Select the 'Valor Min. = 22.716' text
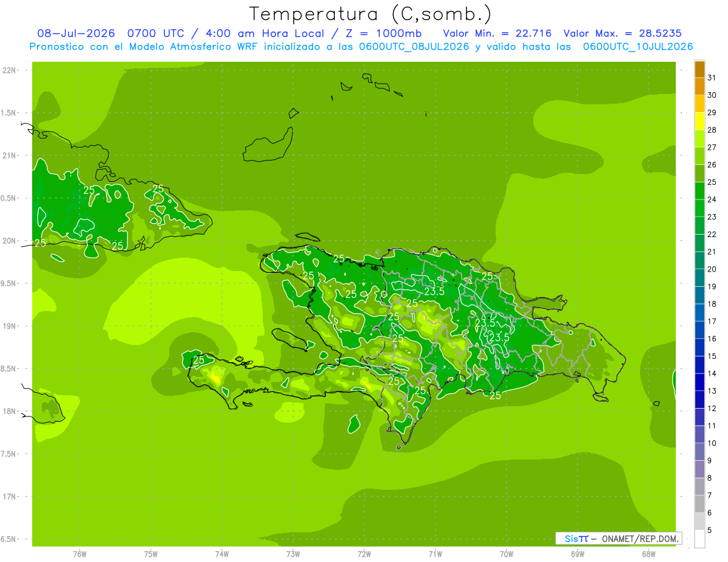The height and width of the screenshot is (562, 728). [x=497, y=33]
